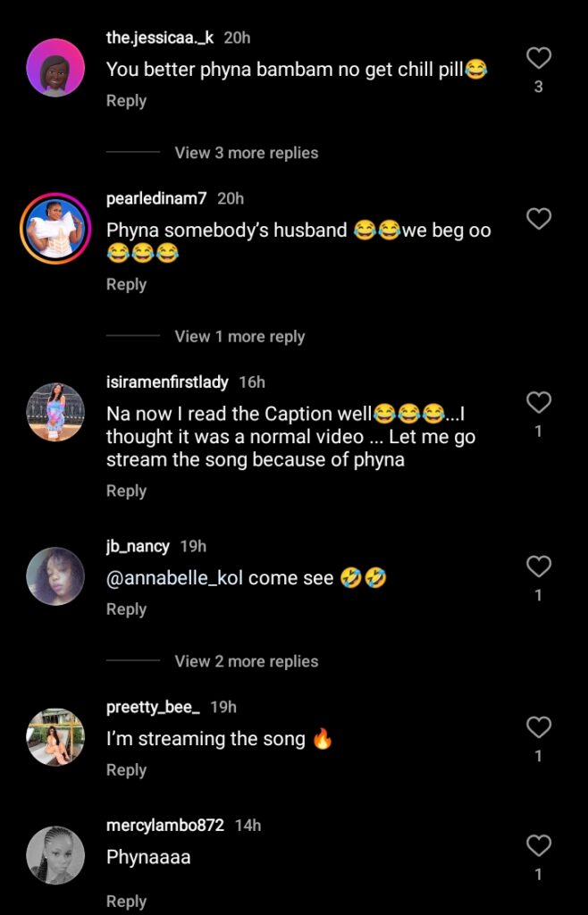Image resolution: width=588 pixels, height=915 pixels.
Task: Open the.jessicaa._k's profile picture
Action: (x=55, y=69)
